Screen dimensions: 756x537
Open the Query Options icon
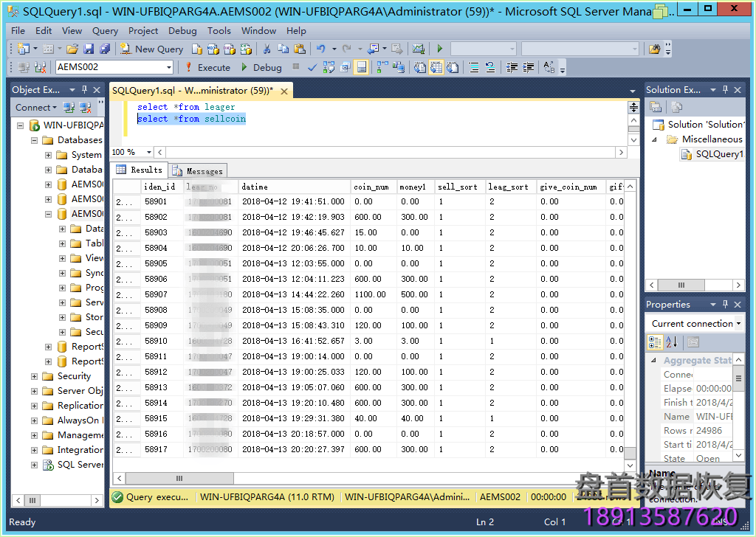click(345, 67)
